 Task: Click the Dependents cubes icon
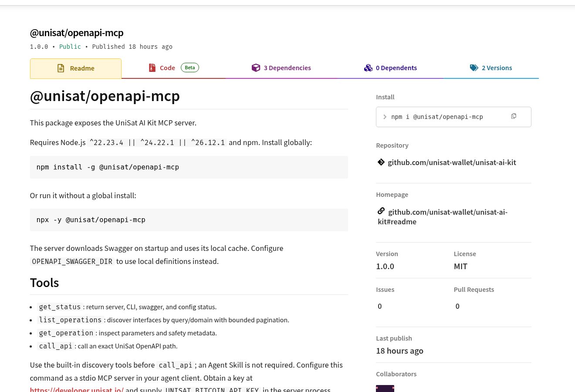368,68
